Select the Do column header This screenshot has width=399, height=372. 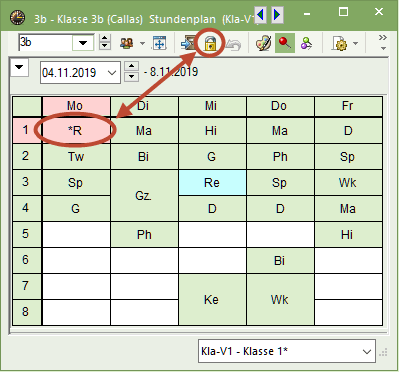pos(280,106)
